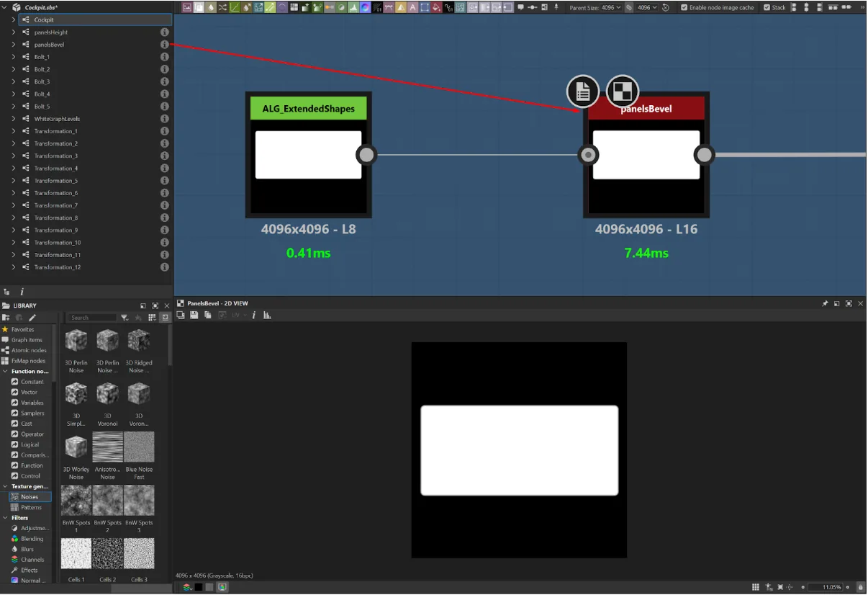868x595 pixels.
Task: Click the grid icon in 2D view footer
Action: (x=756, y=587)
